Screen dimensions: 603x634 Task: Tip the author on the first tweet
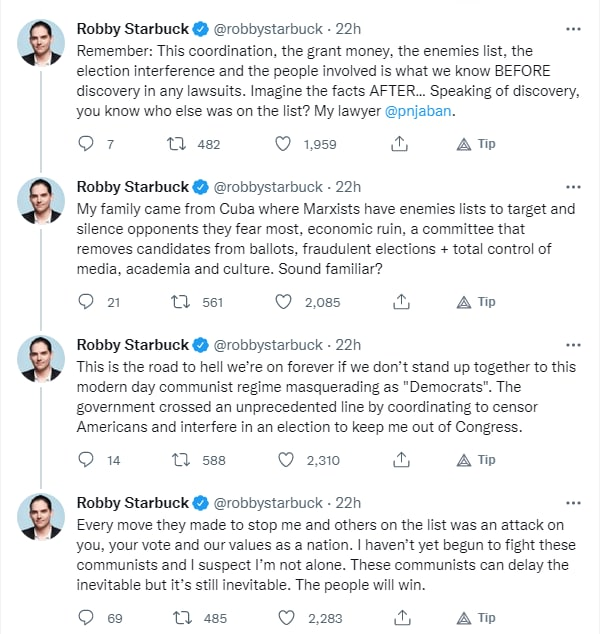coord(476,144)
